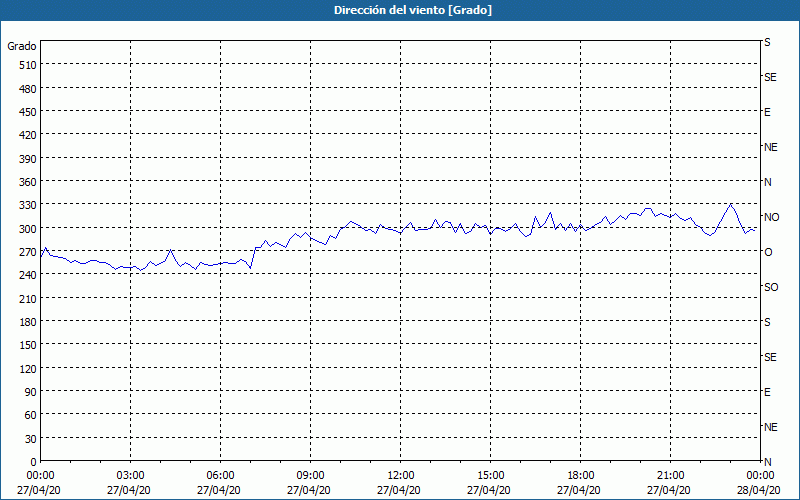Viewport: 800px width, 500px height.
Task: Select the 150 y-axis value
Action: pyautogui.click(x=28, y=345)
